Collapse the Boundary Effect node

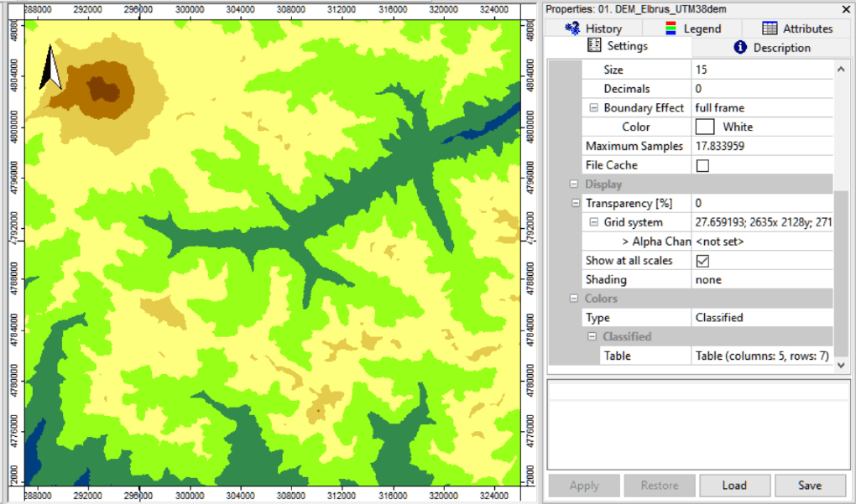[593, 108]
